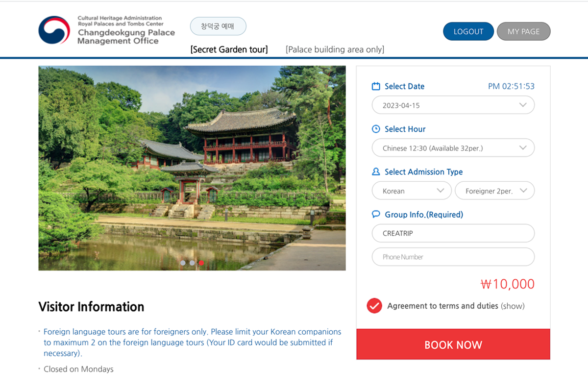
Task: Switch to Palace building area only tab
Action: pos(335,49)
